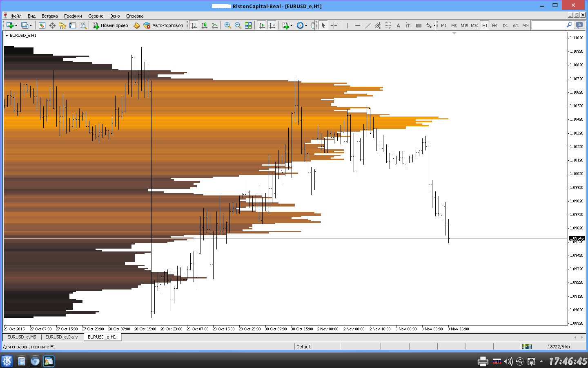Open the Market Watch panel icon
This screenshot has width=588, height=368.
click(42, 25)
